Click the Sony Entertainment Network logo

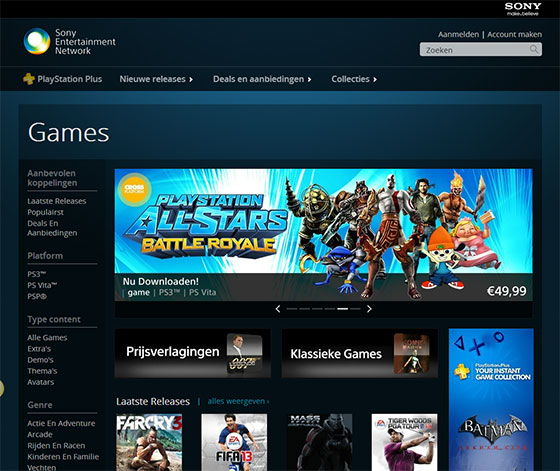coord(70,41)
